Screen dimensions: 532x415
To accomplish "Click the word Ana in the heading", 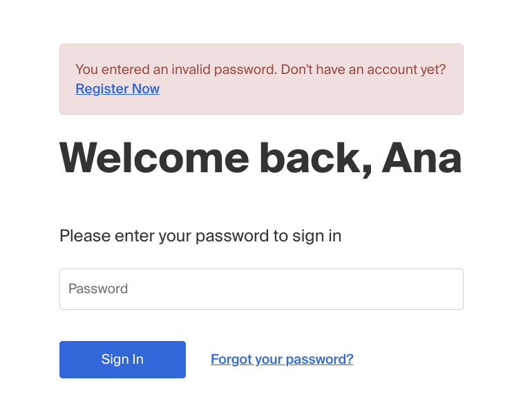I will [421, 158].
